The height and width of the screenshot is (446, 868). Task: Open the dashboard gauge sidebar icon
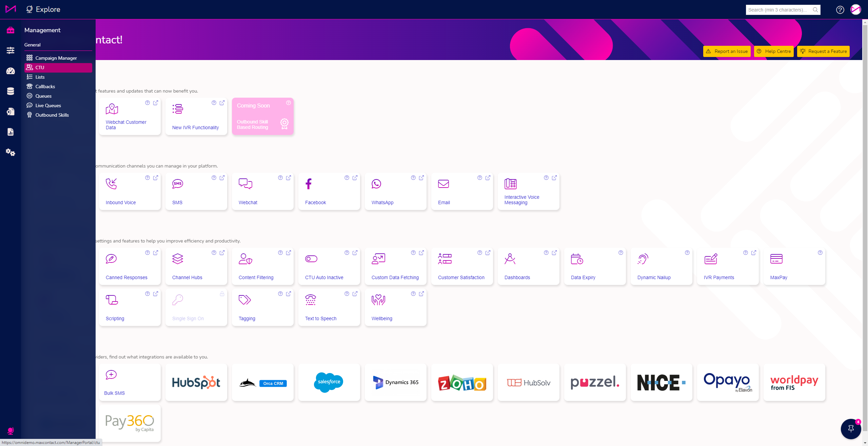(11, 71)
